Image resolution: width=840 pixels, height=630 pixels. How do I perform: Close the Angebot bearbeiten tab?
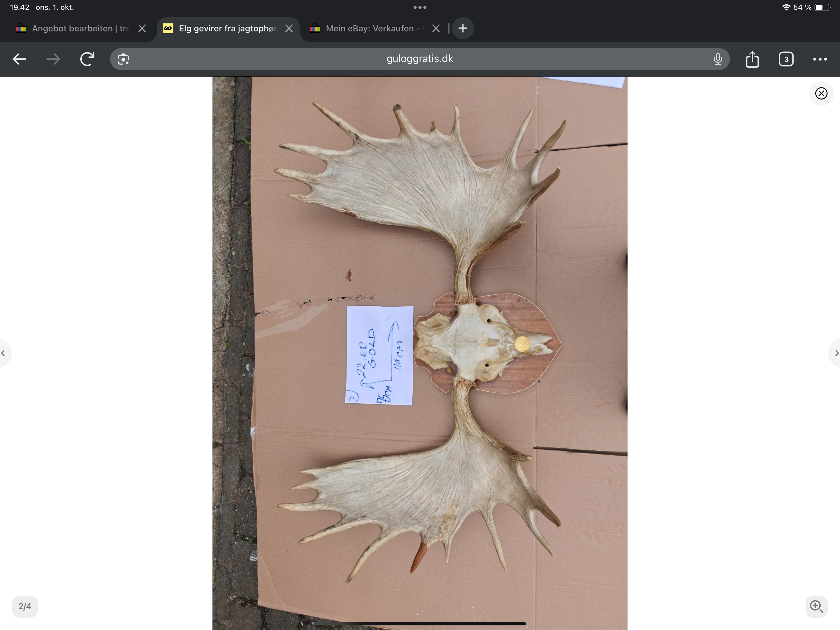[142, 29]
